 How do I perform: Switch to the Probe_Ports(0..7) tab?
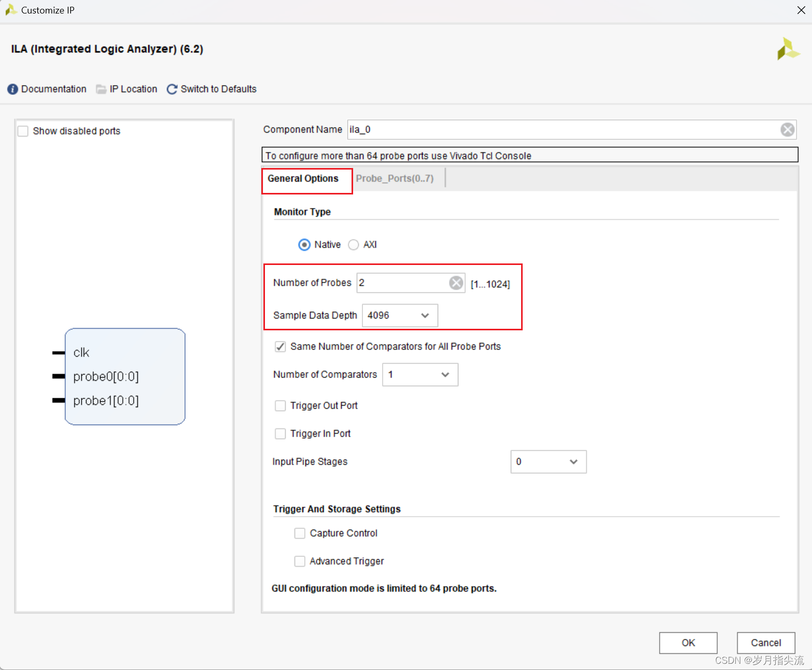click(395, 179)
